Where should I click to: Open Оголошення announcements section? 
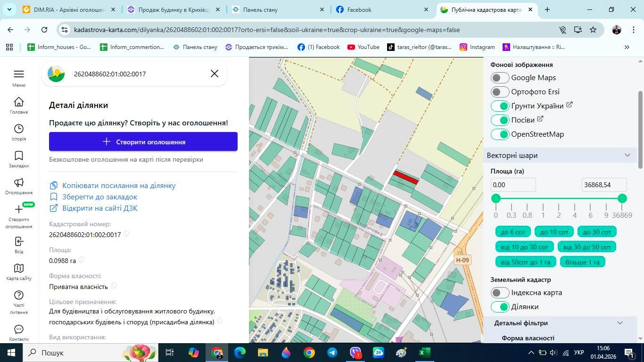click(x=19, y=186)
